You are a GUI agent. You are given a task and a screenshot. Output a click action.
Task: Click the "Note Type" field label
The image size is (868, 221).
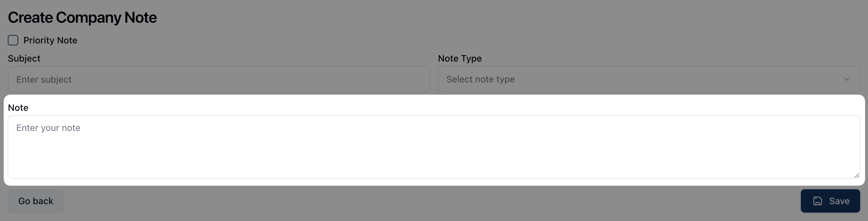(x=460, y=59)
